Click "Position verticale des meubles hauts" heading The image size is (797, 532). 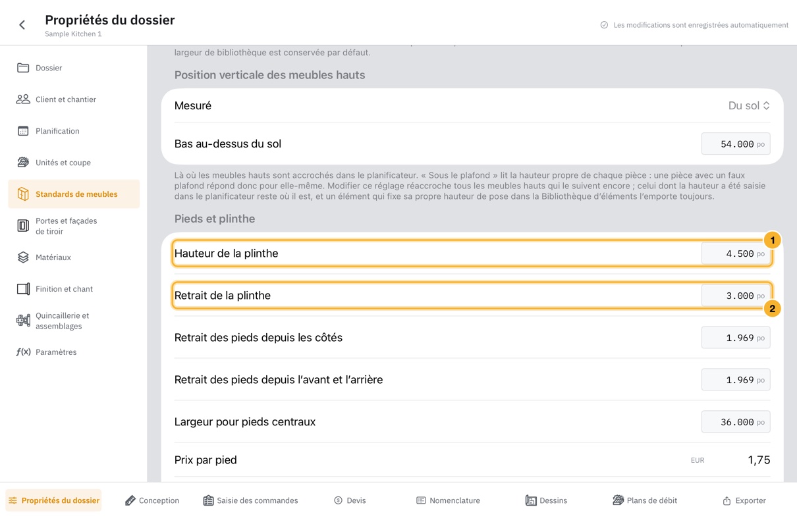coord(269,75)
